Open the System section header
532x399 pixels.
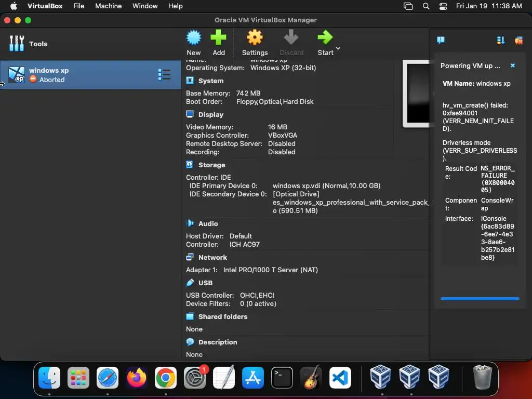[x=211, y=81]
